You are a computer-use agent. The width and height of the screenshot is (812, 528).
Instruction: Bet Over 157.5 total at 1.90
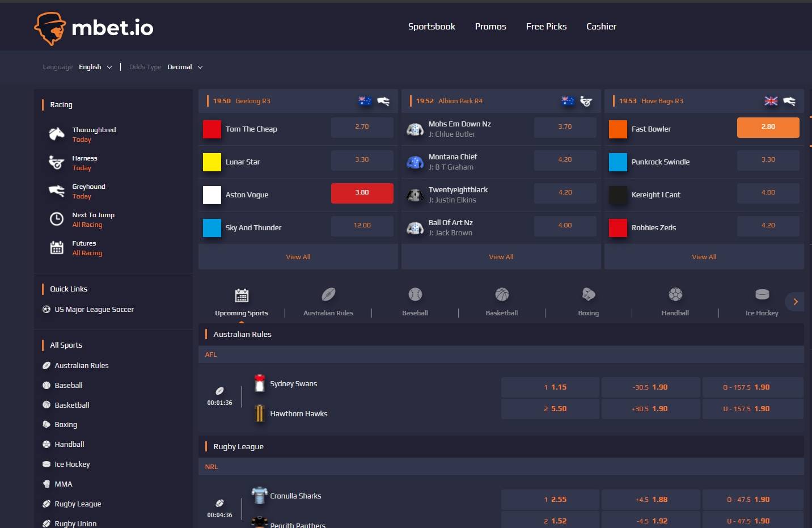pos(752,387)
